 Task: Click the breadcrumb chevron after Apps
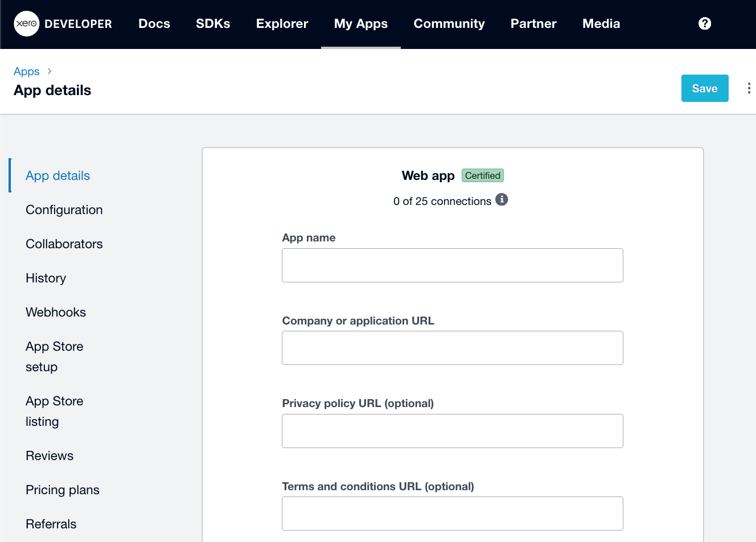coord(49,71)
